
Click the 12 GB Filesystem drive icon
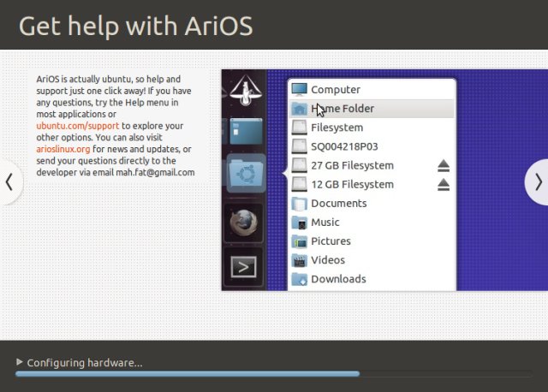pos(299,184)
